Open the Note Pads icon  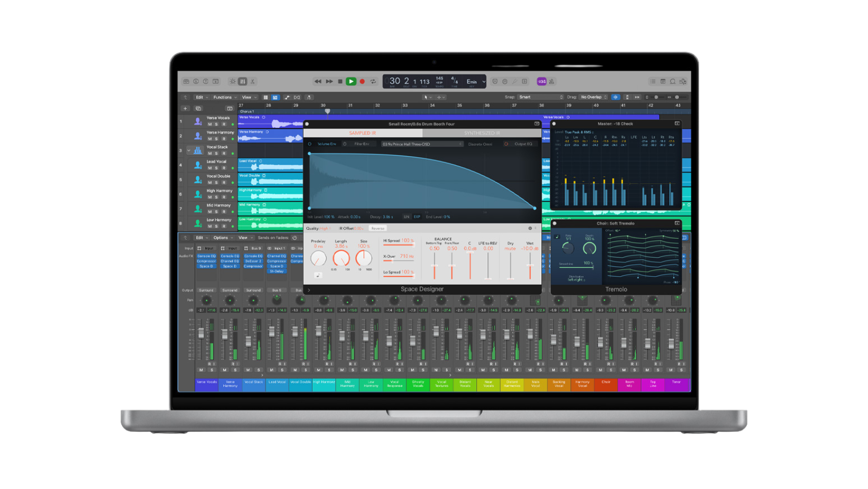coord(663,81)
